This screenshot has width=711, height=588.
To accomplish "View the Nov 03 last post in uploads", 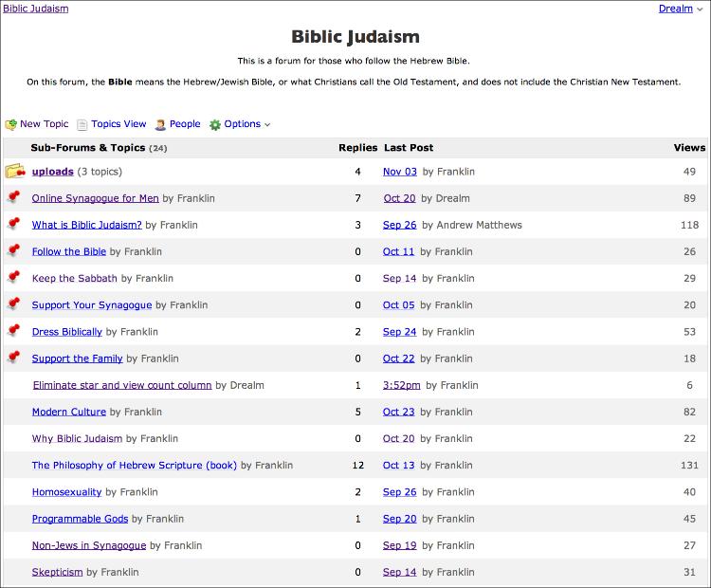I will 399,172.
